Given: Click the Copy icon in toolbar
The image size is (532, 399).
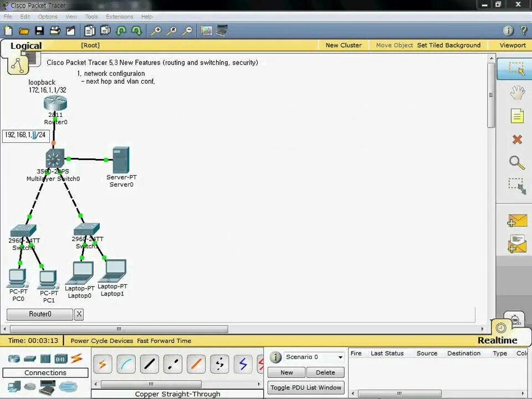Looking at the screenshot, I should point(90,31).
